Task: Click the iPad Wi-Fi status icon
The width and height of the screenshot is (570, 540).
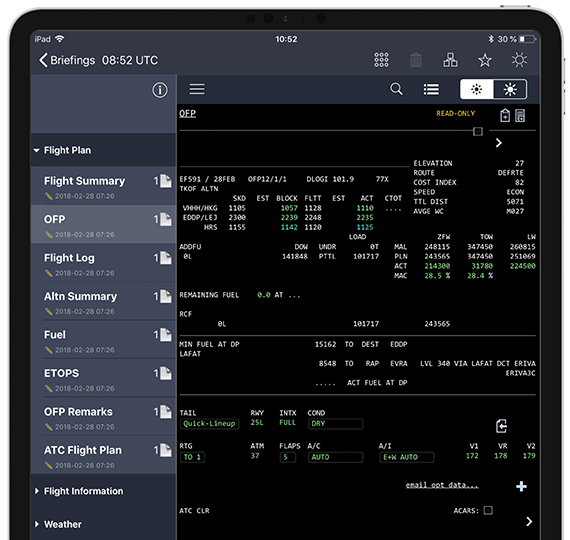Action: click(x=60, y=39)
